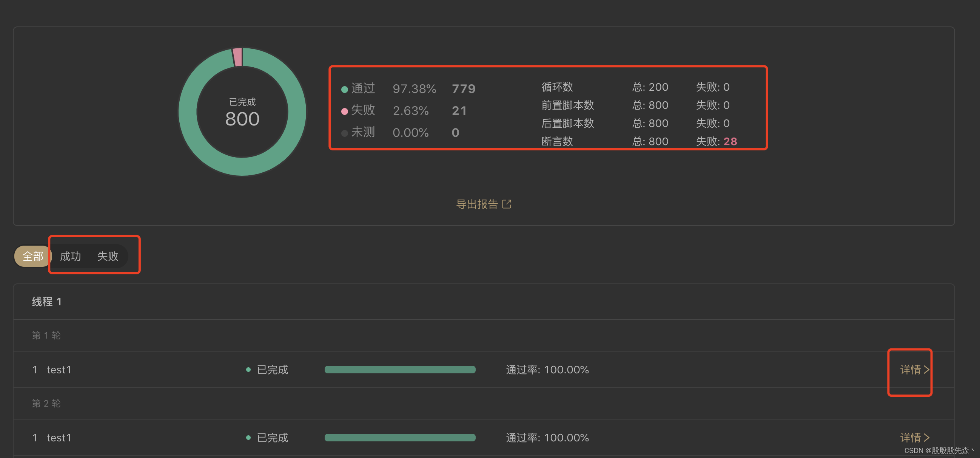Click the round 2 pass rate progress bar
Image resolution: width=980 pixels, height=458 pixels.
(x=399, y=437)
